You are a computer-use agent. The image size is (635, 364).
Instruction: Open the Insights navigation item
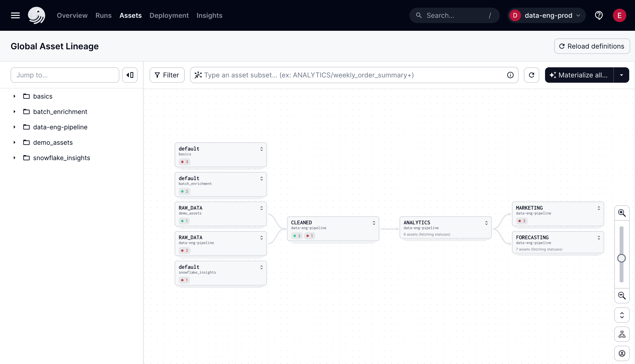209,15
